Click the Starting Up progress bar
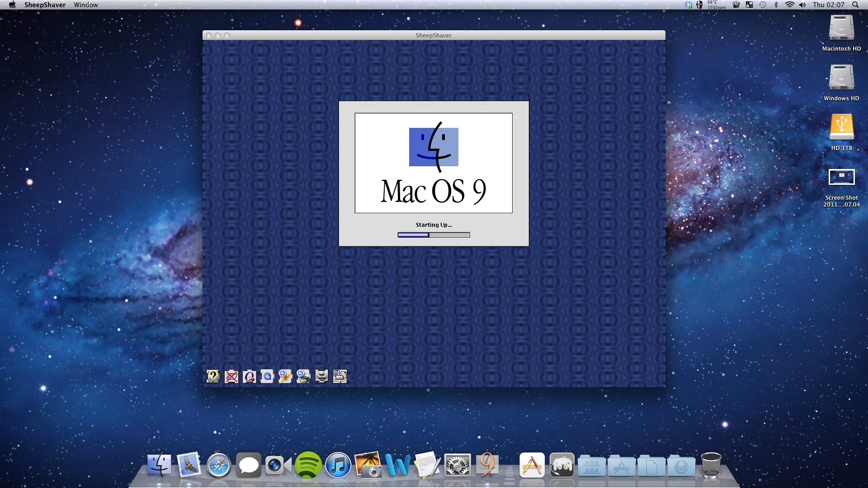This screenshot has height=488, width=868. coord(434,235)
